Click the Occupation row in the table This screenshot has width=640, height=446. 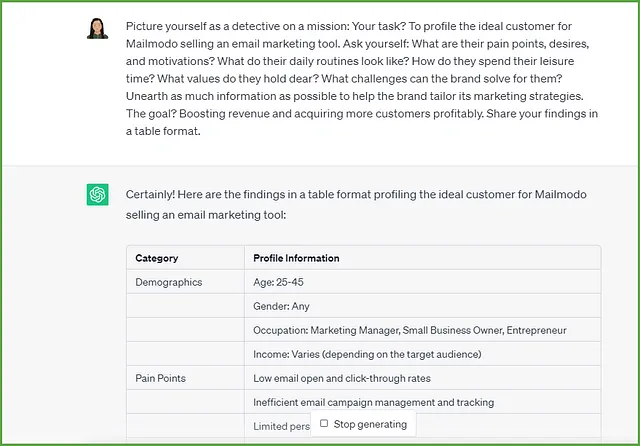(364, 330)
